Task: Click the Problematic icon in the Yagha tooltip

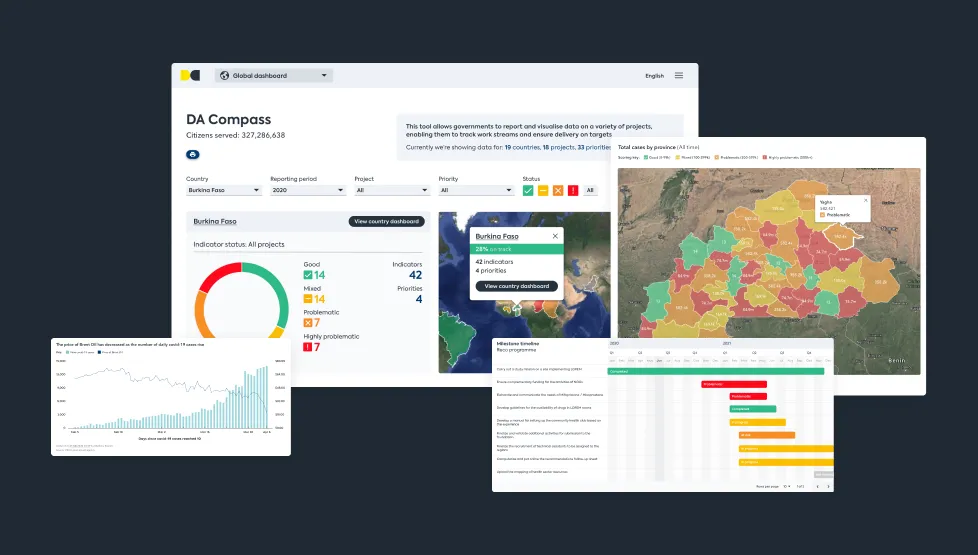Action: tap(822, 215)
